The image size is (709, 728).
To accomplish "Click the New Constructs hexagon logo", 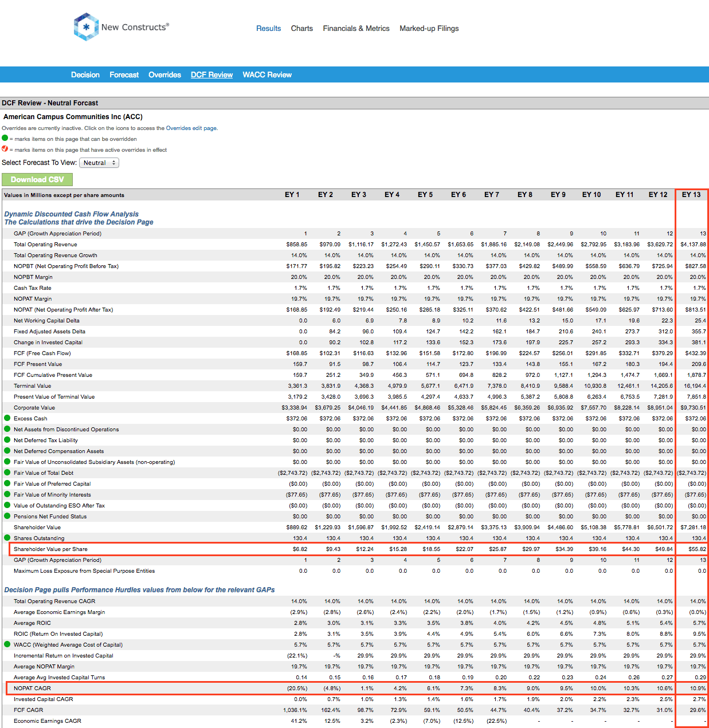I will pyautogui.click(x=87, y=27).
